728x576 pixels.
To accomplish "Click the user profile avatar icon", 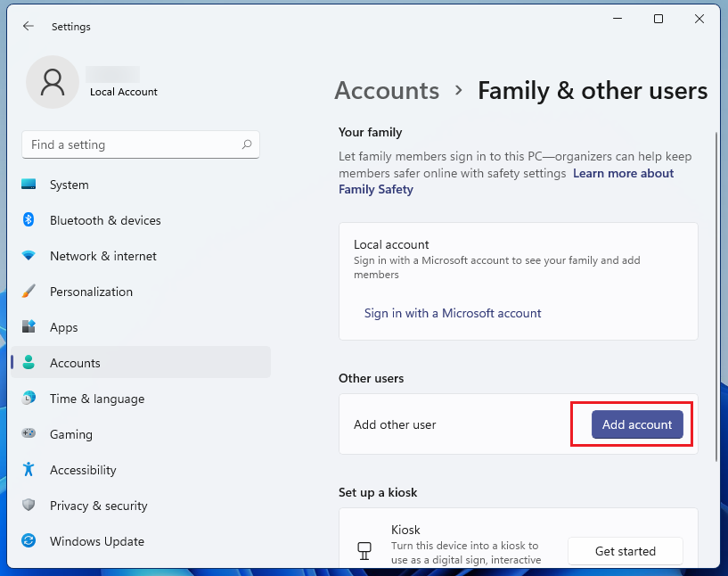I will [53, 82].
